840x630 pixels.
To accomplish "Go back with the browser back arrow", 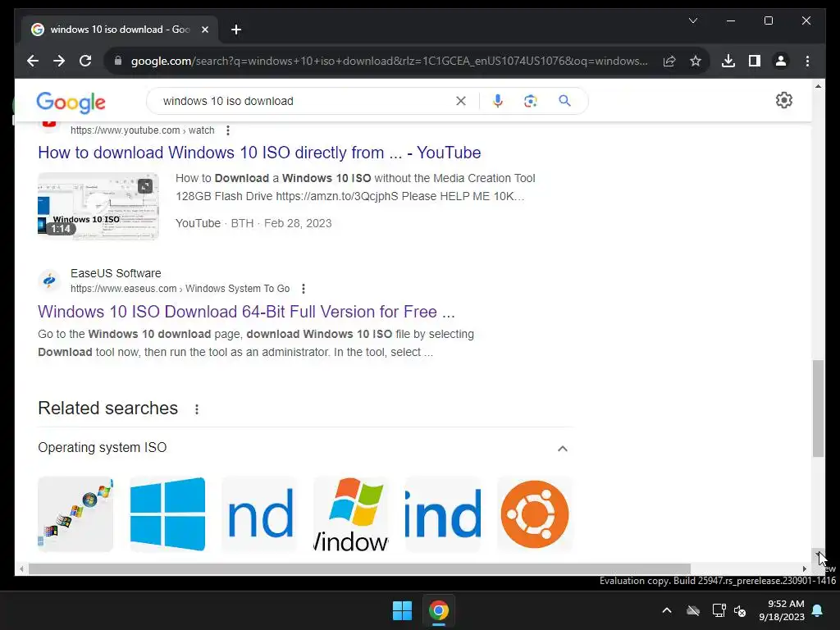I will [x=33, y=61].
